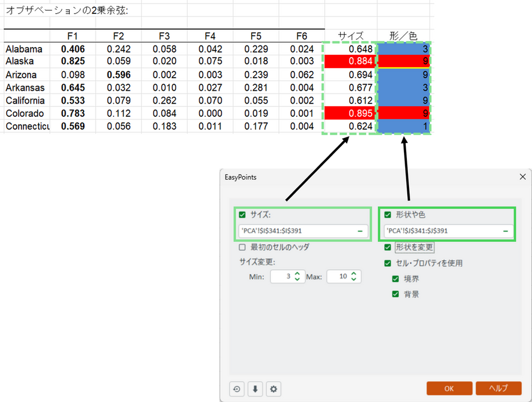Increase the Min size with the up arrow
Image resolution: width=532 pixels, height=402 pixels.
coord(297,274)
